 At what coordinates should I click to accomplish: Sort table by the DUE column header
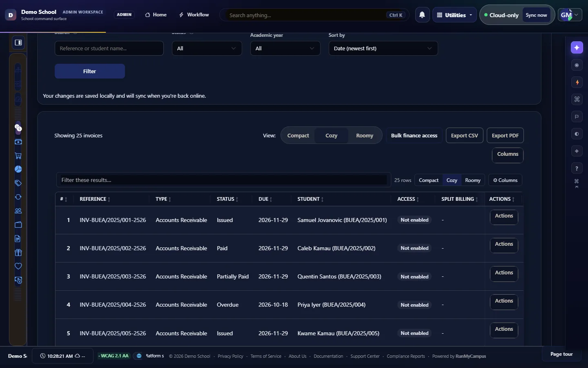[265, 199]
